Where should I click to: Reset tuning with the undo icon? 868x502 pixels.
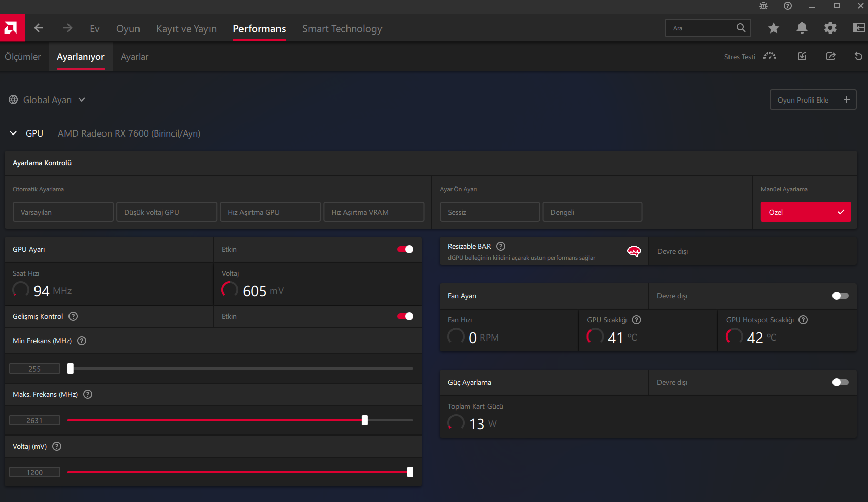(x=858, y=56)
